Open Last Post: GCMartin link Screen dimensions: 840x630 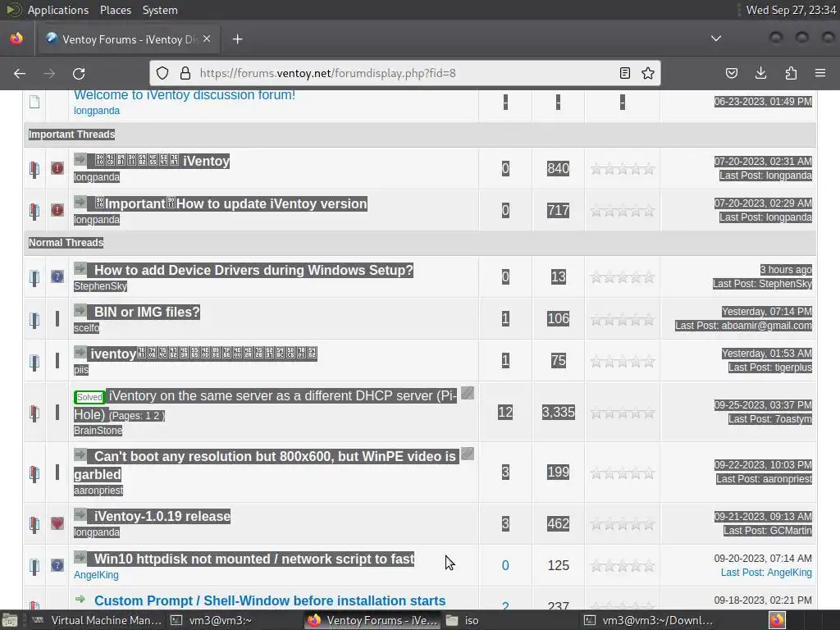tap(768, 531)
